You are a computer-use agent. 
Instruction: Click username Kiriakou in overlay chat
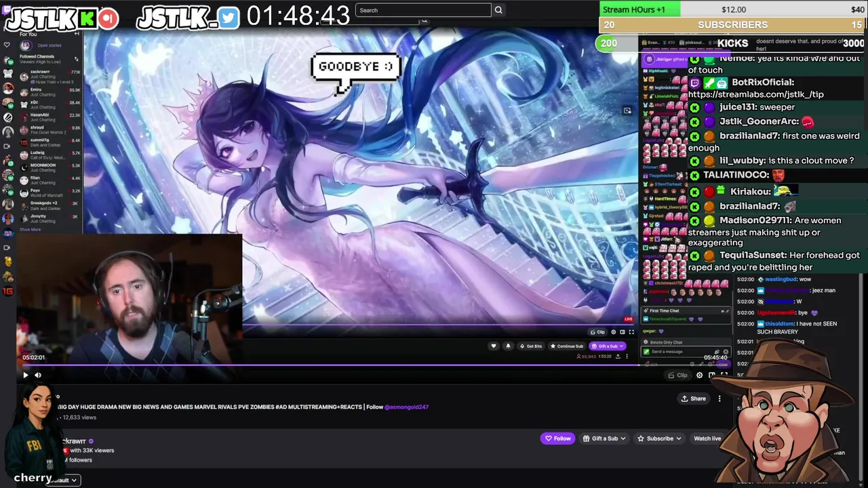750,192
